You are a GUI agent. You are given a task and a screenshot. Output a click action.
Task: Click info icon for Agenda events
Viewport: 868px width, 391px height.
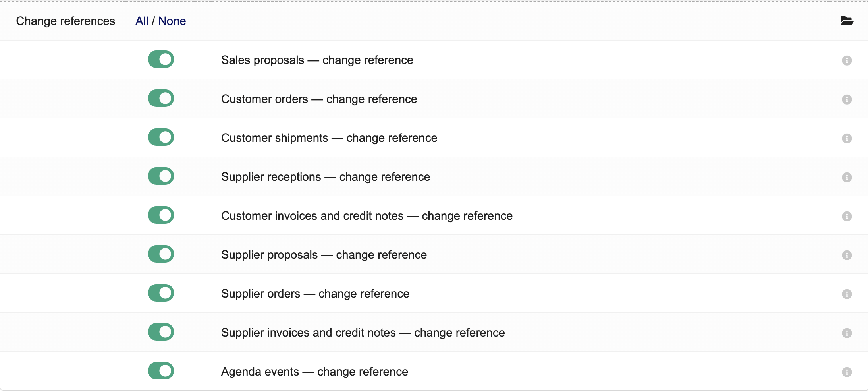click(847, 372)
